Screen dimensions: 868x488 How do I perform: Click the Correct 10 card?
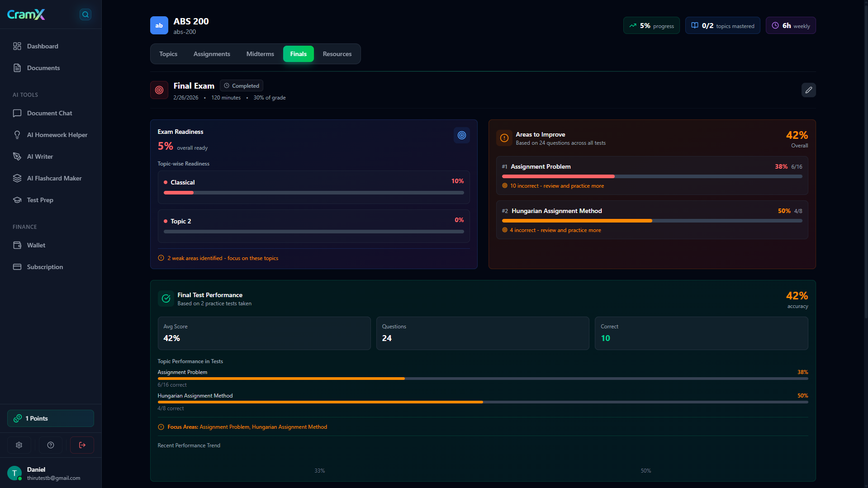pyautogui.click(x=702, y=333)
